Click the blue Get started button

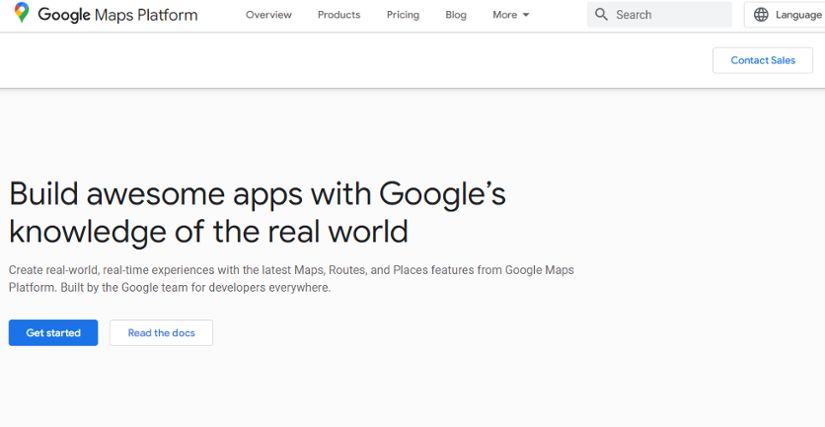pos(53,333)
